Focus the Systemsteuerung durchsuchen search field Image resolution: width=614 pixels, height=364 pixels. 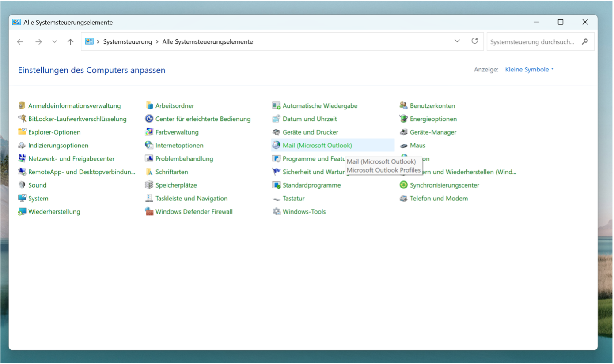(532, 42)
